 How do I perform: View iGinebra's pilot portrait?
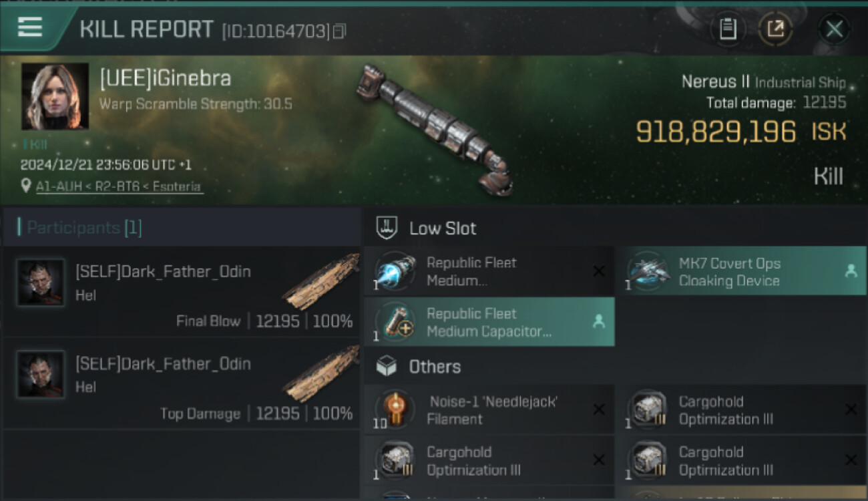[x=55, y=96]
